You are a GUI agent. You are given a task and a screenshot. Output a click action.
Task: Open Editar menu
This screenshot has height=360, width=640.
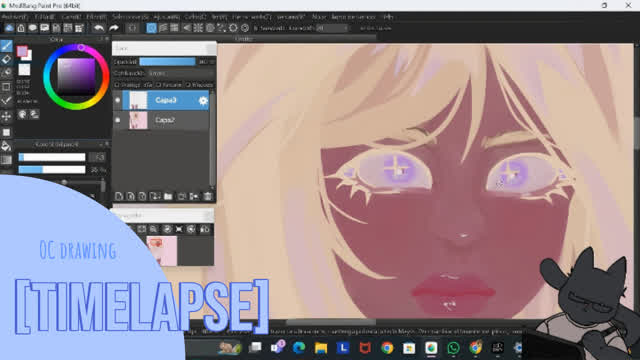[44, 17]
